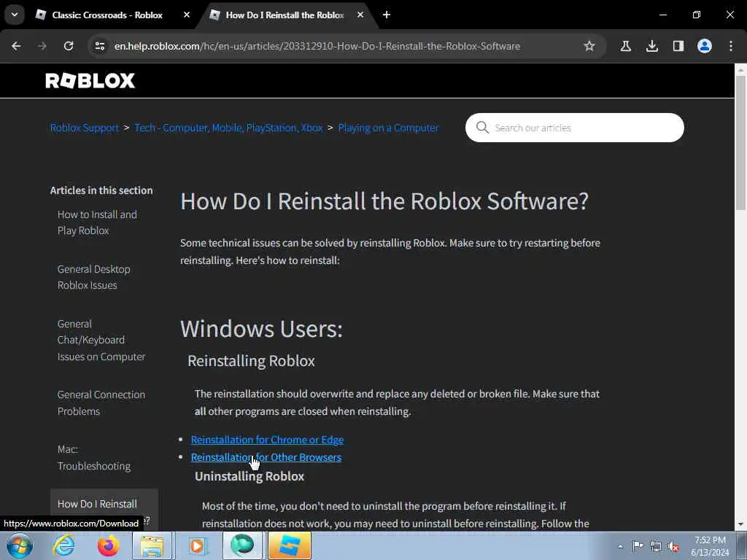747x560 pixels.
Task: Click the green globe taskbar icon
Action: [x=242, y=545]
